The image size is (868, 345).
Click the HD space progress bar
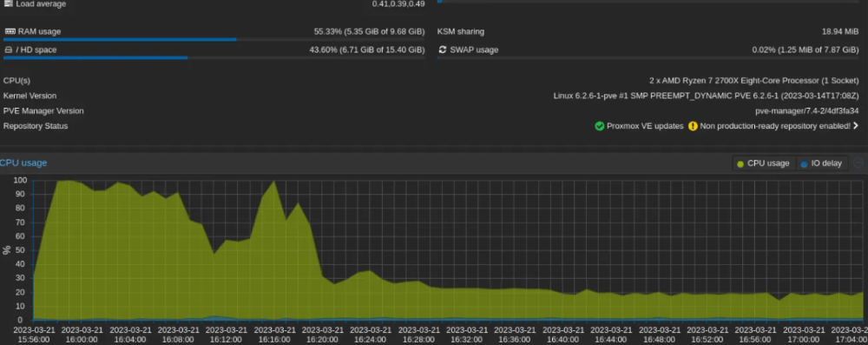[214, 57]
